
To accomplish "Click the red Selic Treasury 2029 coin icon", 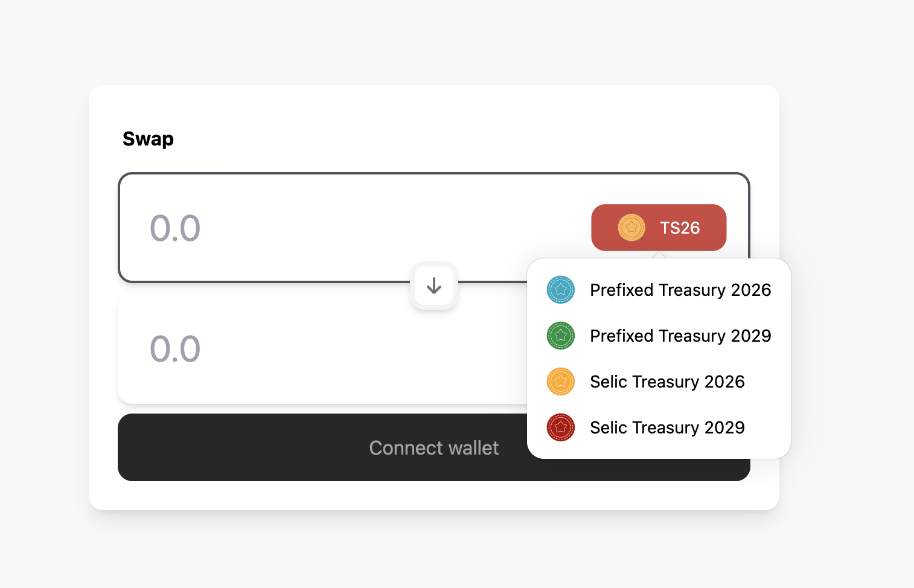I will coord(560,427).
